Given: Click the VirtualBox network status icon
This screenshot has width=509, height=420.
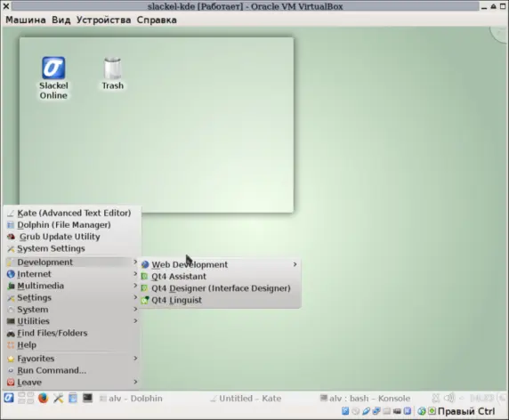Looking at the screenshot, I should click(376, 411).
